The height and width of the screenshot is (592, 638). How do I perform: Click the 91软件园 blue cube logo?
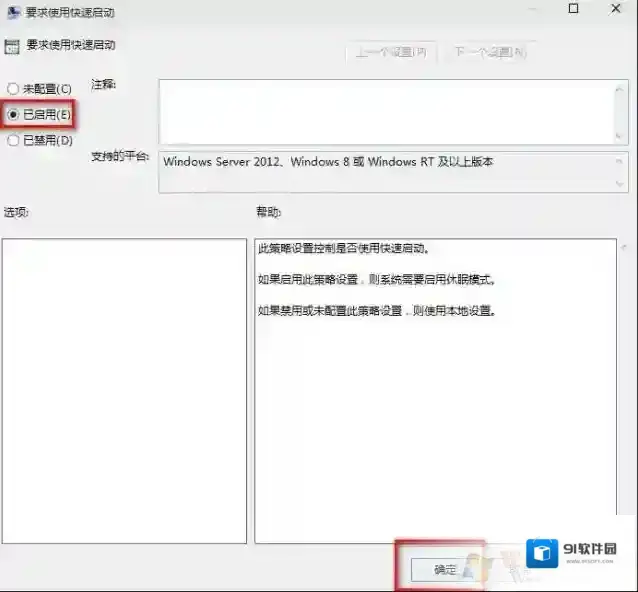[543, 553]
